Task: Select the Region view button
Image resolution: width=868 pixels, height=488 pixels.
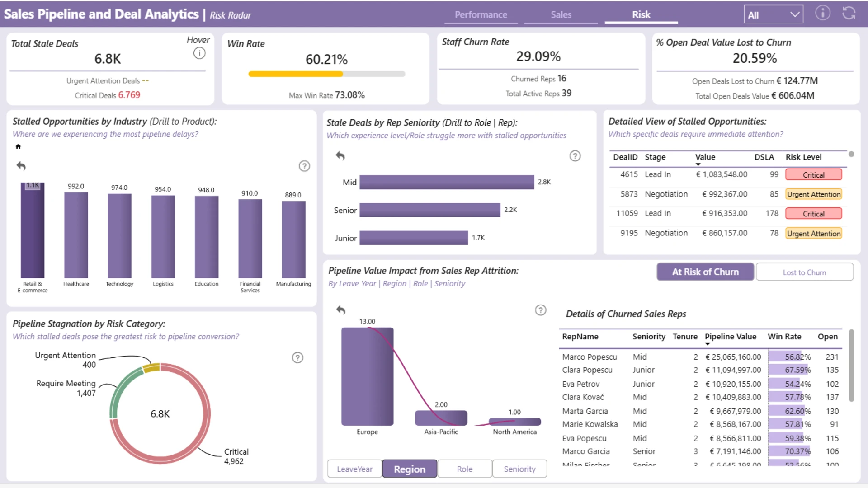Action: (x=410, y=469)
